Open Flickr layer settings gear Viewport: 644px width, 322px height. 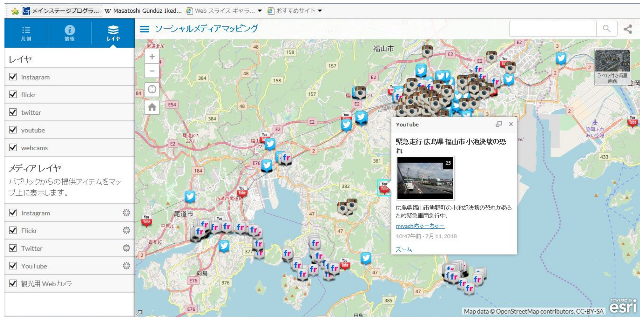126,230
